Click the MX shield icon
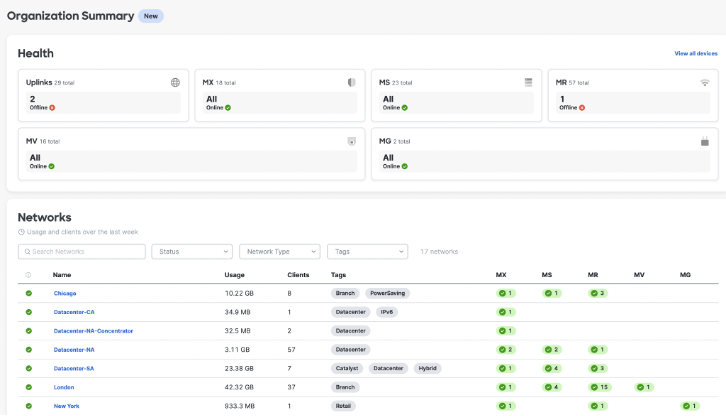This screenshot has width=726, height=416. (x=351, y=82)
